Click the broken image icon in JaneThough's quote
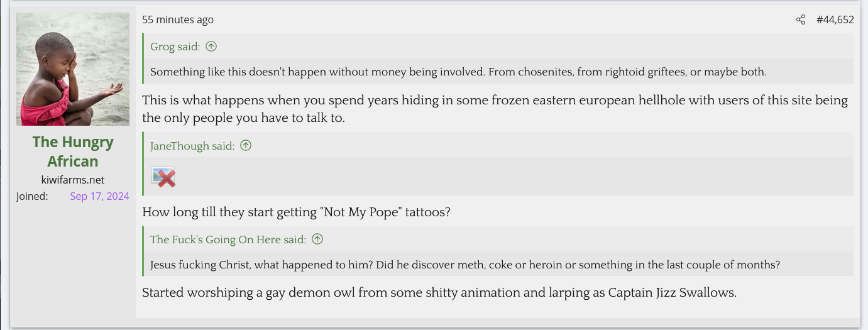Screen dimensions: 868x330 [163, 177]
